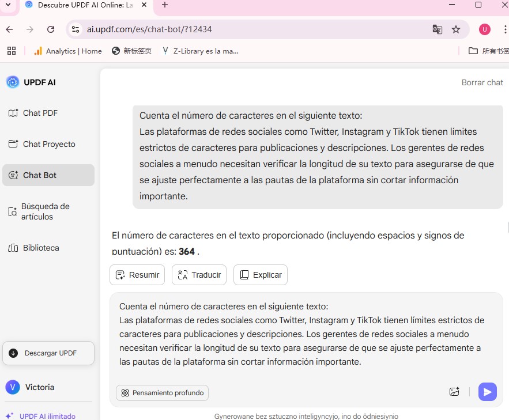Click the address bar URL ai.updf.com
509x420 pixels.
click(149, 29)
